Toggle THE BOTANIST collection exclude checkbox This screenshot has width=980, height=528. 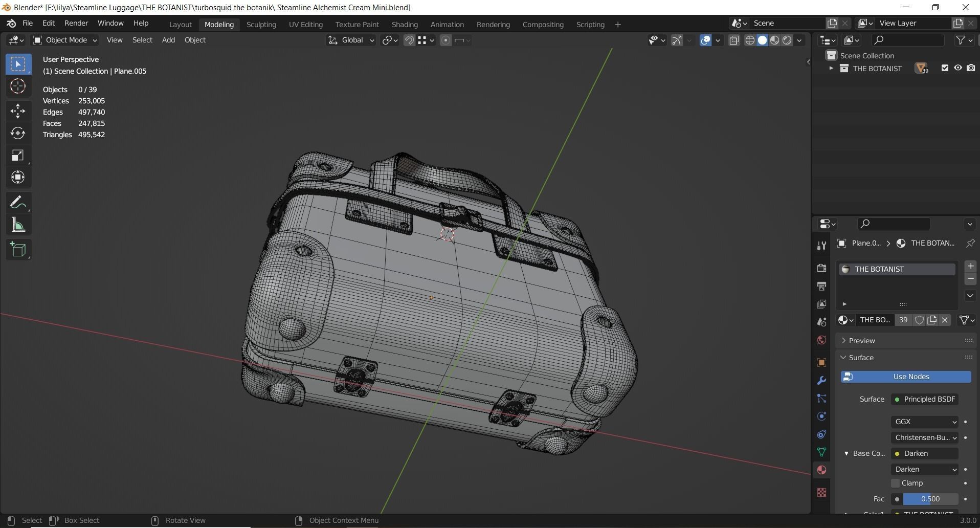coord(945,68)
